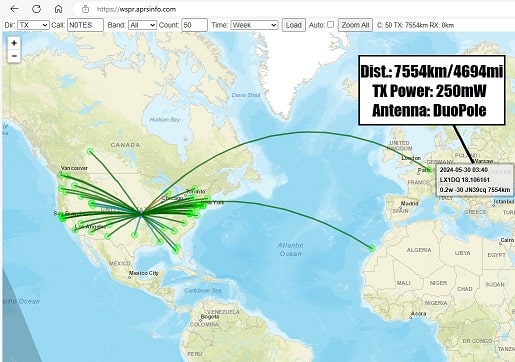Click the CANADA country label
515x362 pixels.
[x=125, y=145]
